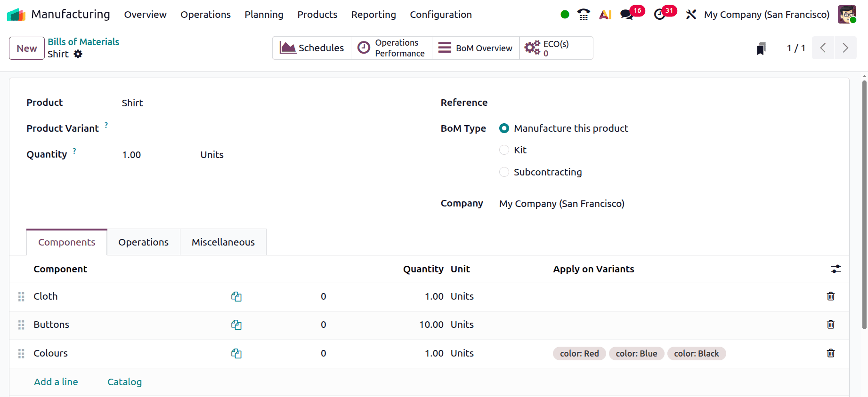Open the Schedules smart button
The height and width of the screenshot is (397, 868).
[x=312, y=48]
